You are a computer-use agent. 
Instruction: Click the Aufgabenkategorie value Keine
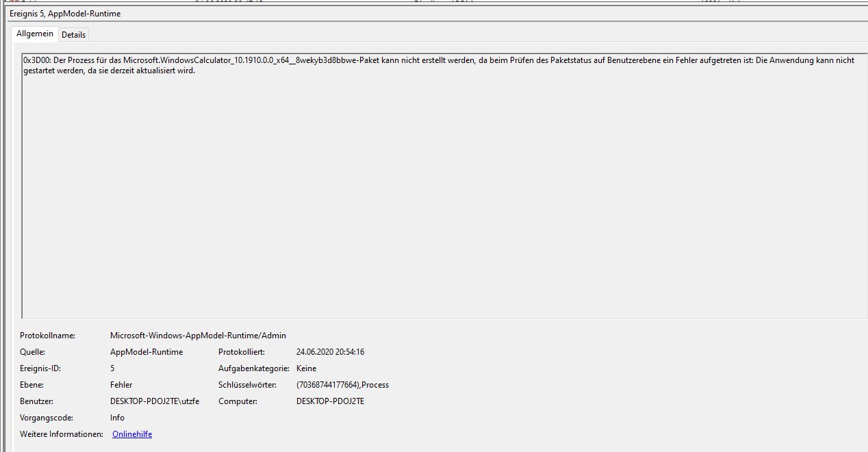pyautogui.click(x=306, y=368)
